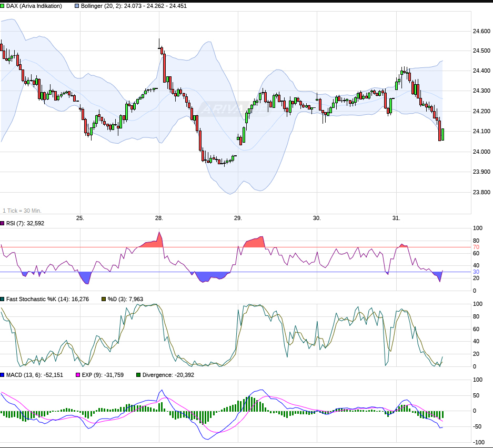Click the blue RSI 30 threshold label
This screenshot has height=448, width=493.
[x=476, y=272]
